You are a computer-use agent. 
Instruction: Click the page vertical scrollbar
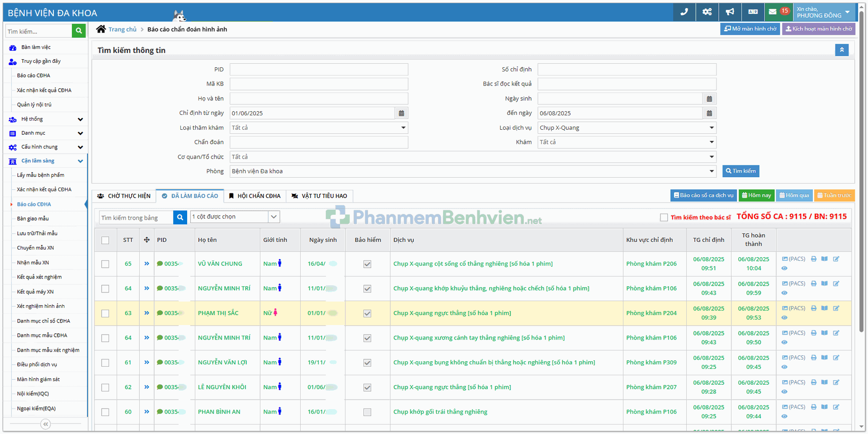(862, 172)
